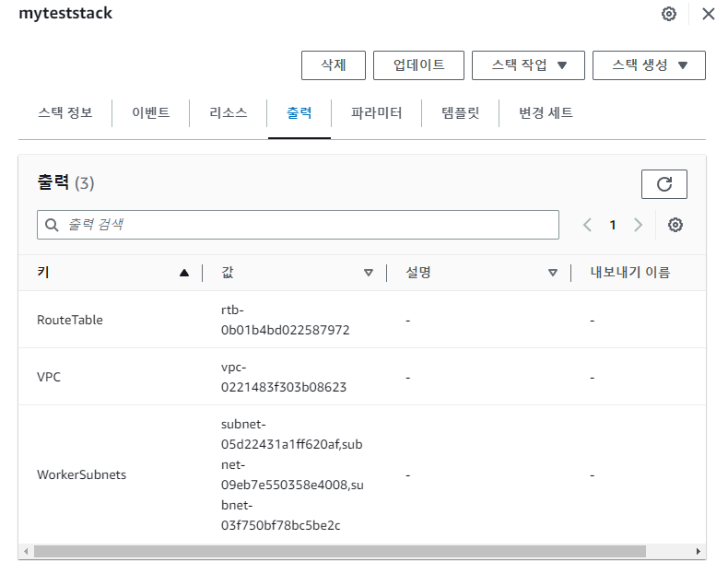728x585 pixels.
Task: Click the scrollbar left arrow
Action: coord(26,552)
